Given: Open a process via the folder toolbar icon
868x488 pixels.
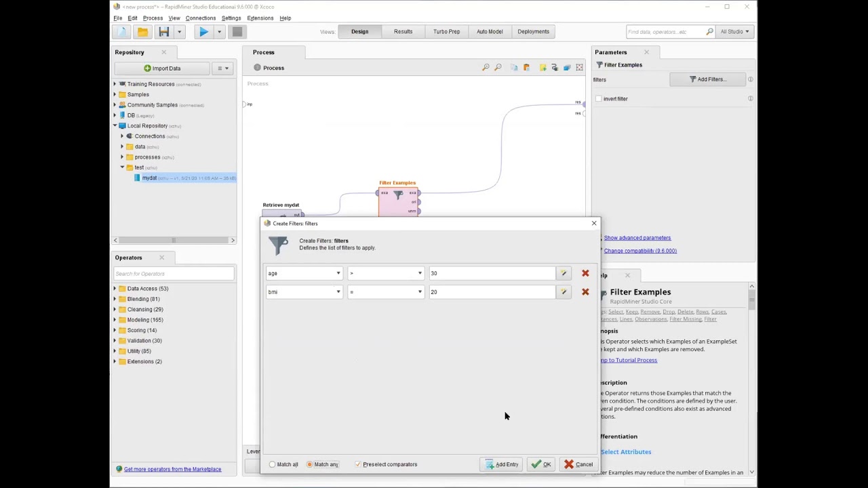Looking at the screenshot, I should point(142,32).
